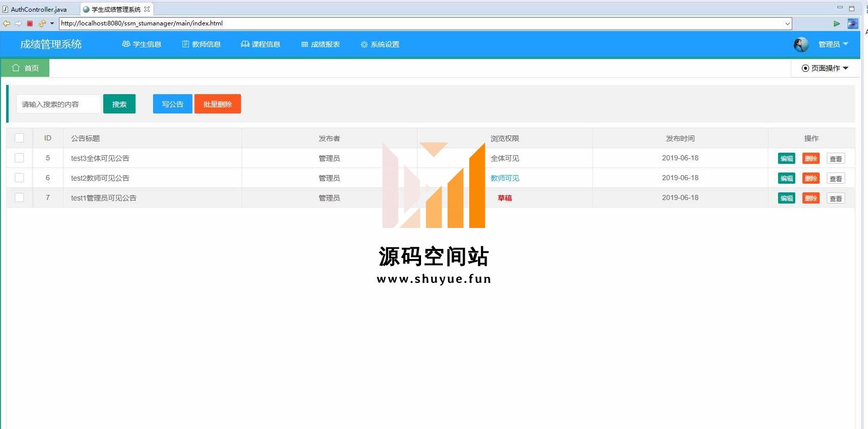Open the 页面操作 dropdown
This screenshot has width=868, height=429.
(825, 68)
